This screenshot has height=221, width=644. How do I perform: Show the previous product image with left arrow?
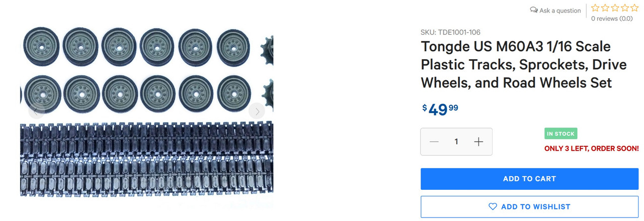pos(36,112)
